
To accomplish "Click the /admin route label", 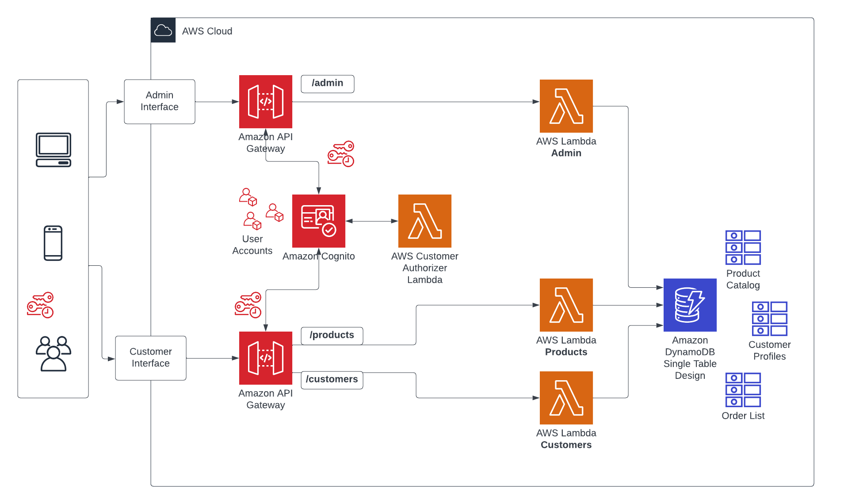I will pos(328,84).
